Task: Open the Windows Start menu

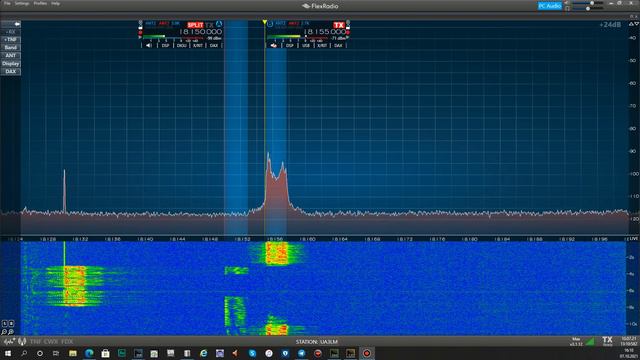Action: coord(8,353)
